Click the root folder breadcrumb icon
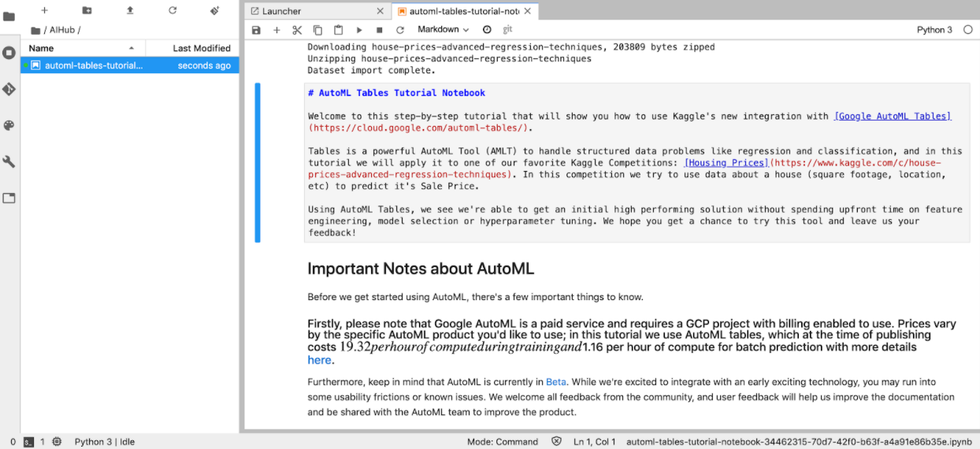The width and height of the screenshot is (980, 449). (x=35, y=30)
